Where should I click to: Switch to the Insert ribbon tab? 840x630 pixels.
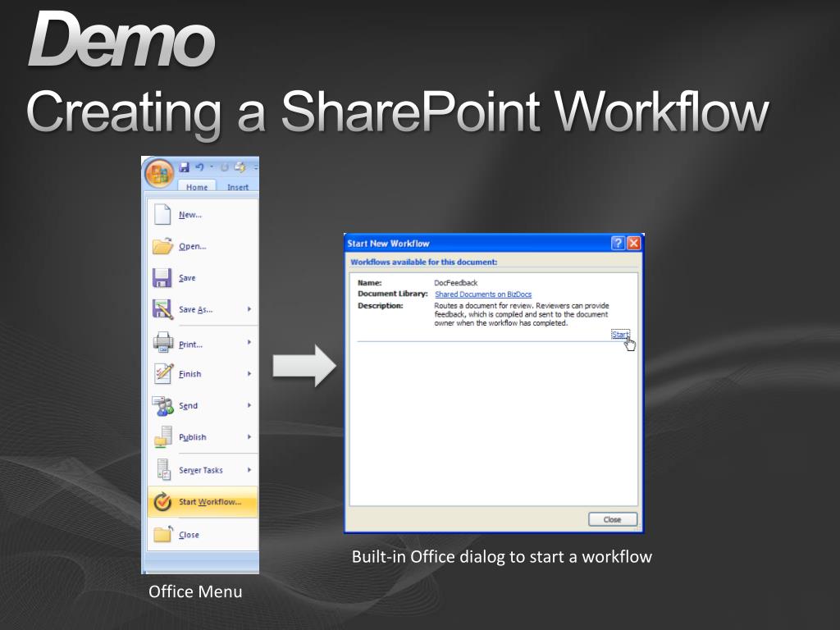(237, 186)
